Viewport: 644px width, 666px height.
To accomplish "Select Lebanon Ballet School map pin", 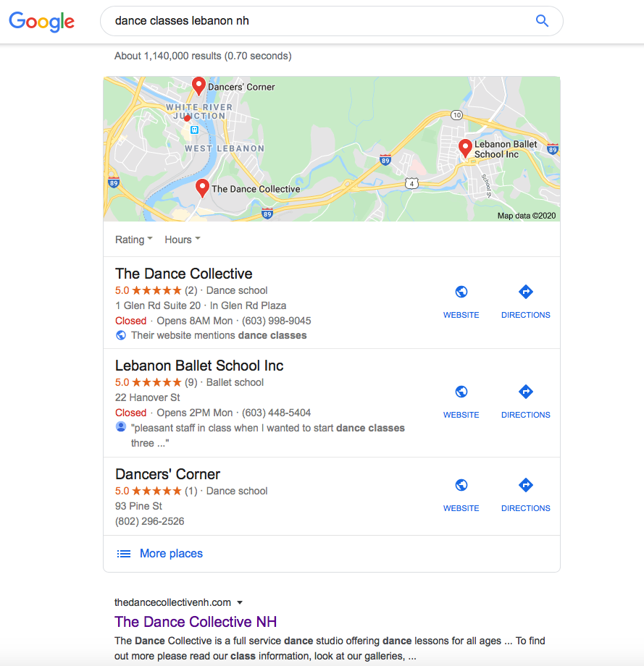I will tap(466, 148).
